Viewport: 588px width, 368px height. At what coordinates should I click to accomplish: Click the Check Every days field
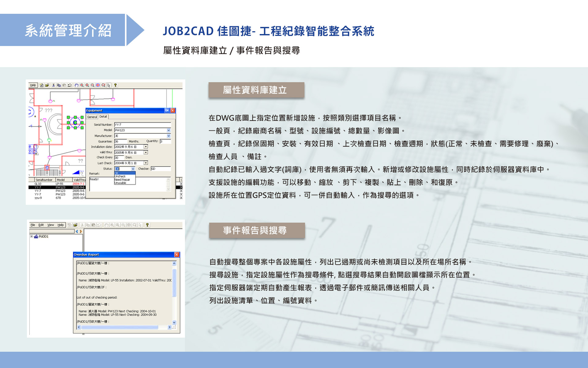119,158
